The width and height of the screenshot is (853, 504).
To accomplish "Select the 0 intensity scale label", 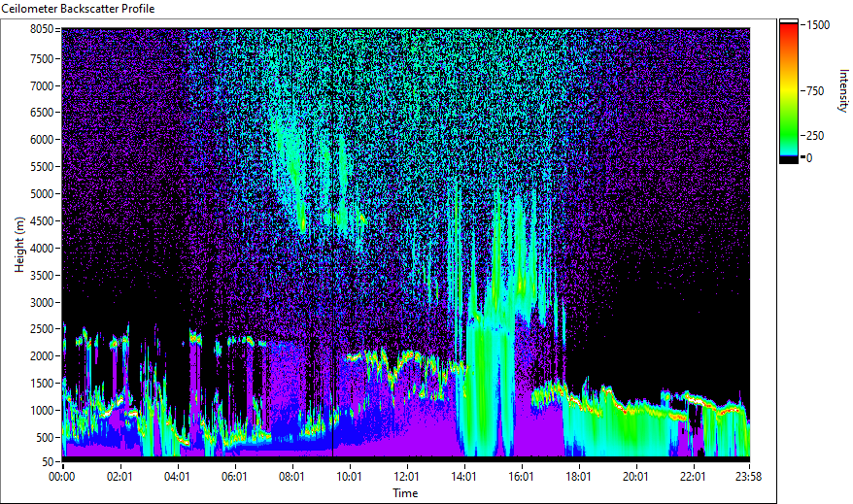I will tap(809, 158).
